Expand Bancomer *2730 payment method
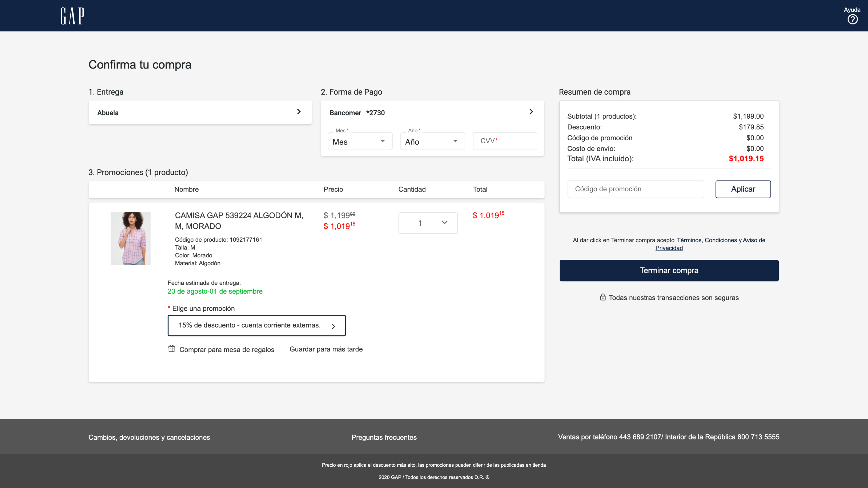The image size is (868, 488). pos(432,112)
